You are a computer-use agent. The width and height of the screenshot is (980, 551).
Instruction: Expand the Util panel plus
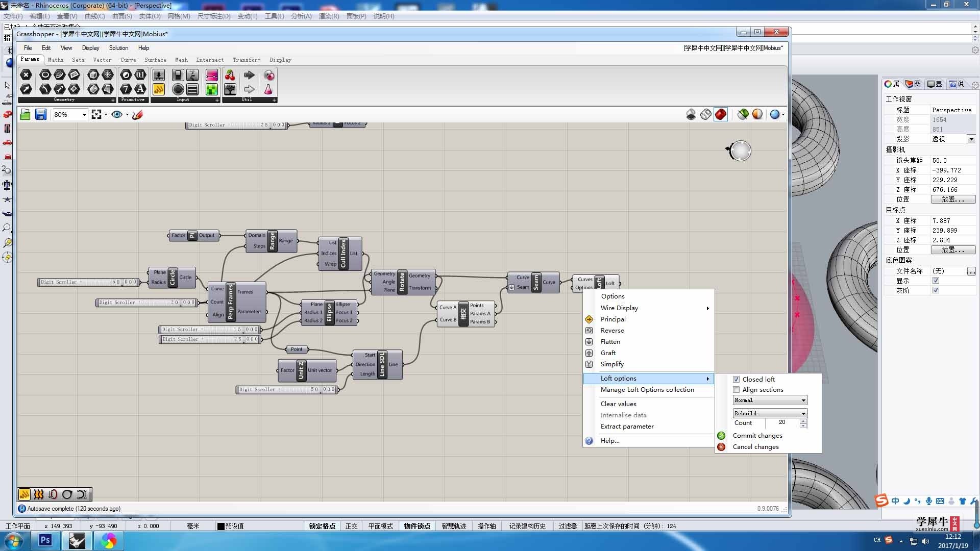point(274,100)
